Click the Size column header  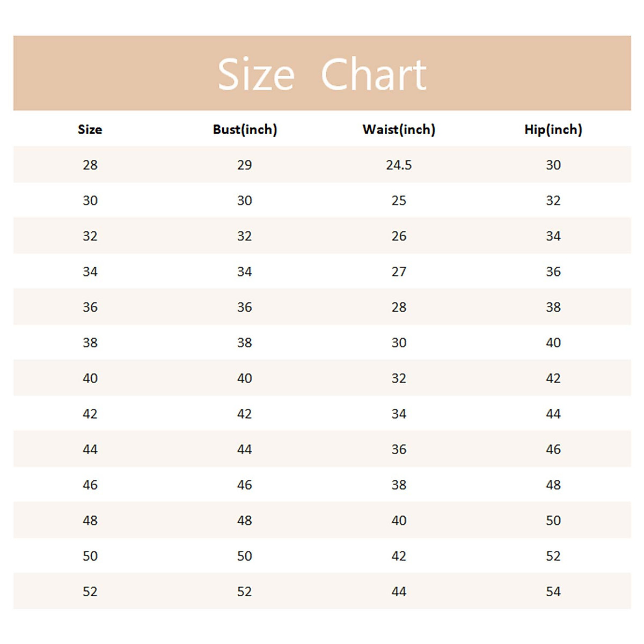tap(90, 129)
